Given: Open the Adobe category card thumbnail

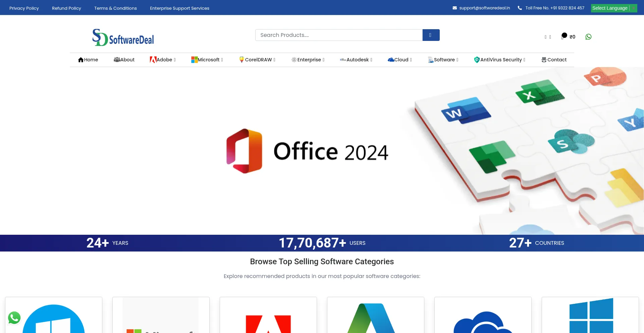Looking at the screenshot, I should pos(268,315).
